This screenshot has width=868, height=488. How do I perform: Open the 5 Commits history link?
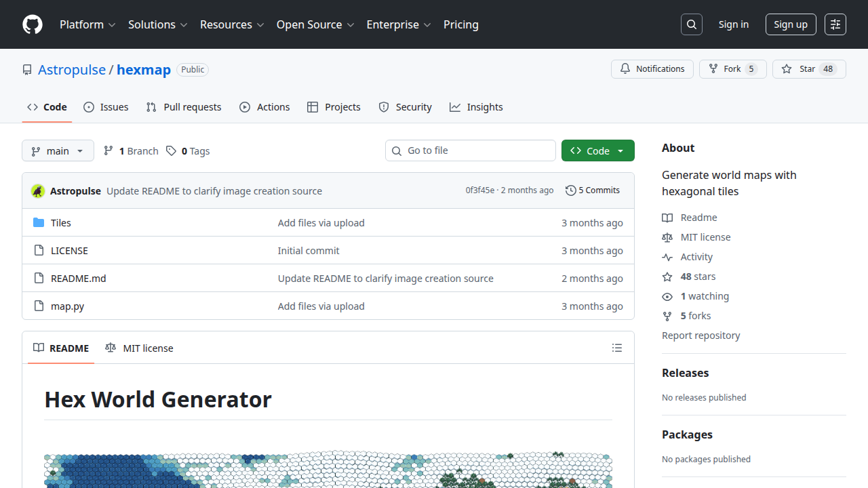click(593, 190)
